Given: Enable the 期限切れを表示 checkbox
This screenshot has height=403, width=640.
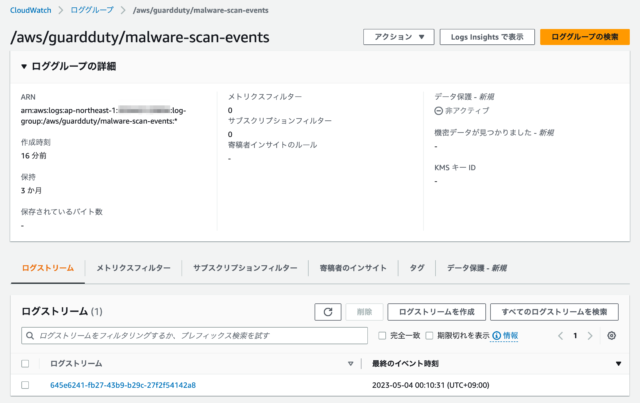Looking at the screenshot, I should tap(429, 336).
